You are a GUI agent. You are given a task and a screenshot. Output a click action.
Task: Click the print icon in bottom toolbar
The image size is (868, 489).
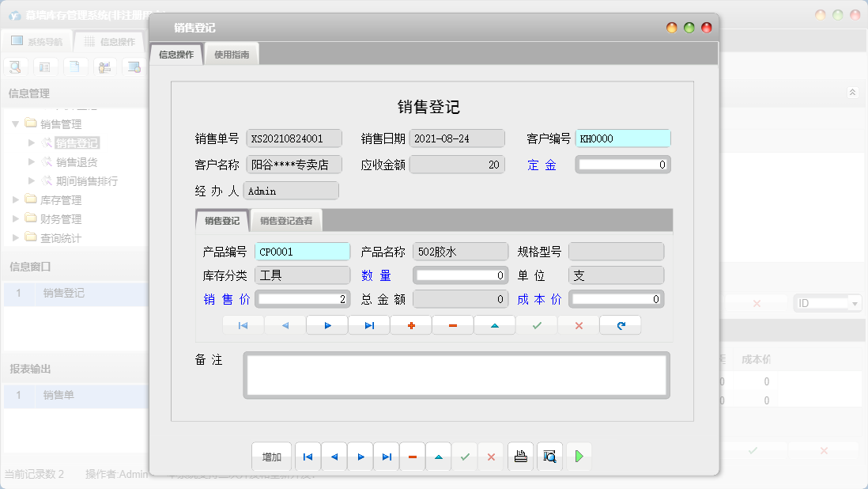click(x=520, y=457)
